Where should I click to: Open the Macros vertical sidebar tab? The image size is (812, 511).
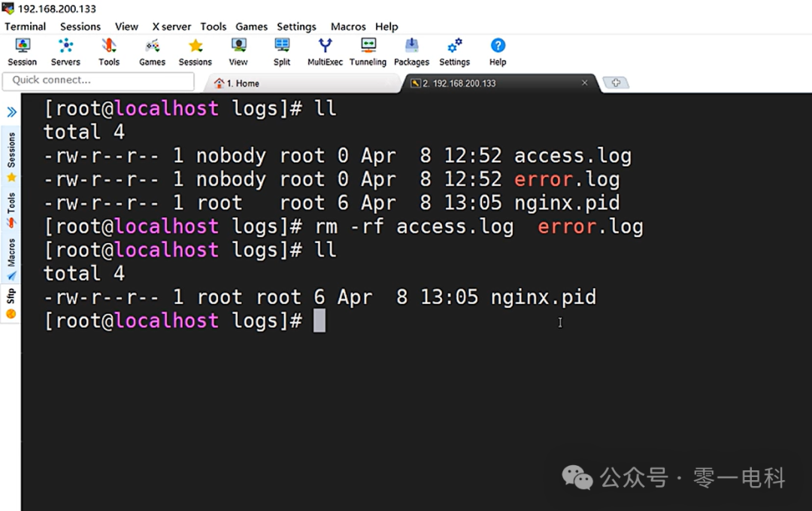11,259
